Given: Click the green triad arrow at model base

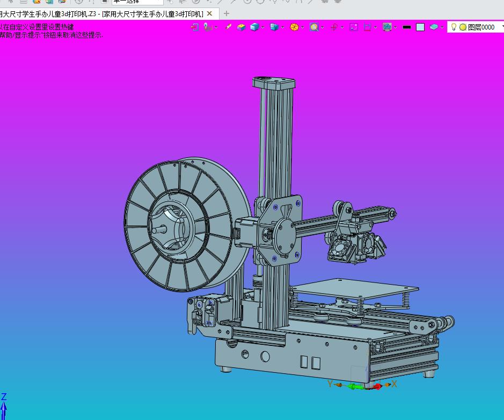Looking at the screenshot, I should [x=355, y=387].
